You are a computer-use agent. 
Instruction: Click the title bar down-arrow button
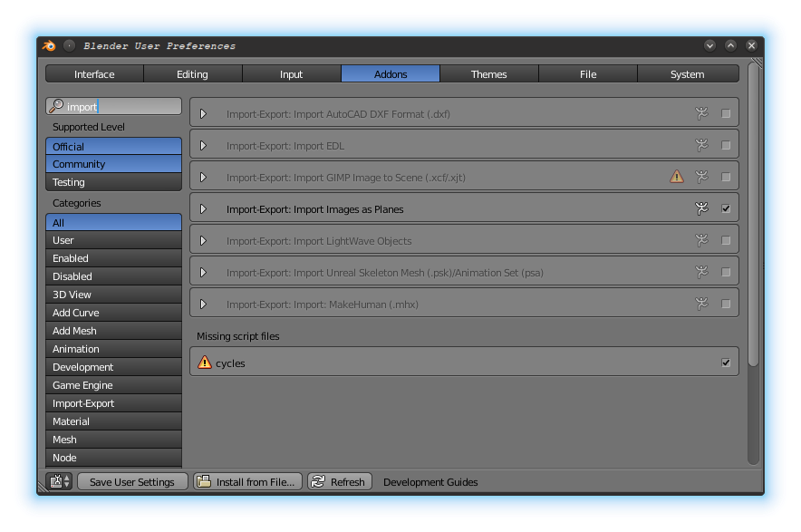pos(709,45)
